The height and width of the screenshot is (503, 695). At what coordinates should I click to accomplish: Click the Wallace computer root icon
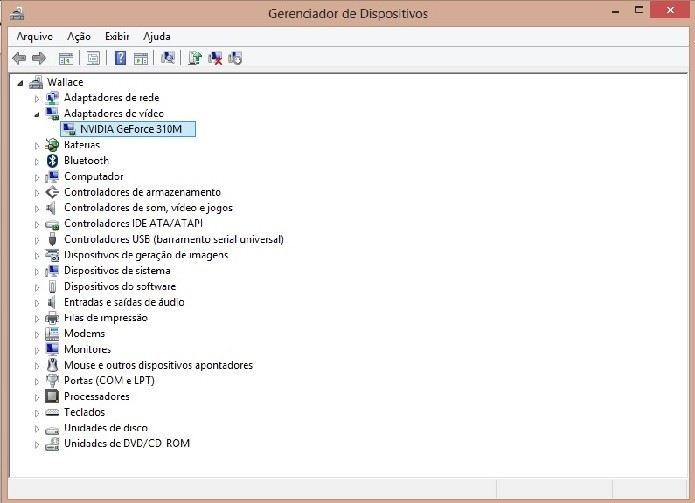36,82
